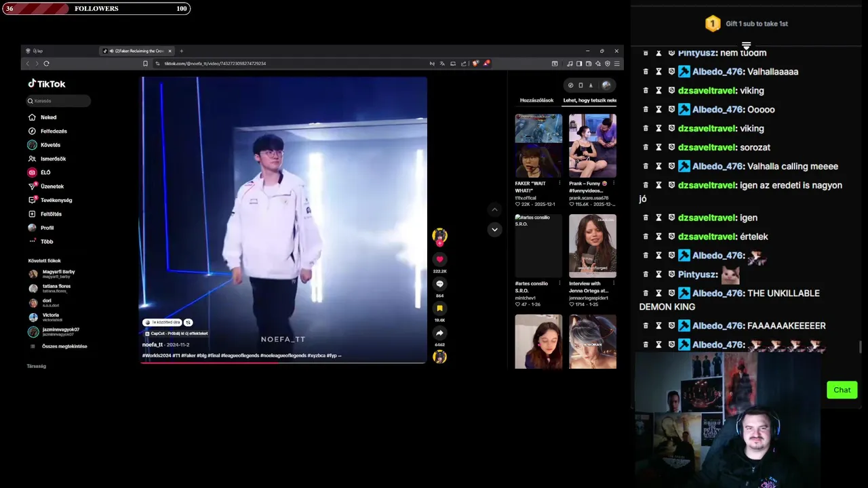Click the #Worlds2024 hashtag
Image resolution: width=868 pixels, height=488 pixels.
[156, 355]
